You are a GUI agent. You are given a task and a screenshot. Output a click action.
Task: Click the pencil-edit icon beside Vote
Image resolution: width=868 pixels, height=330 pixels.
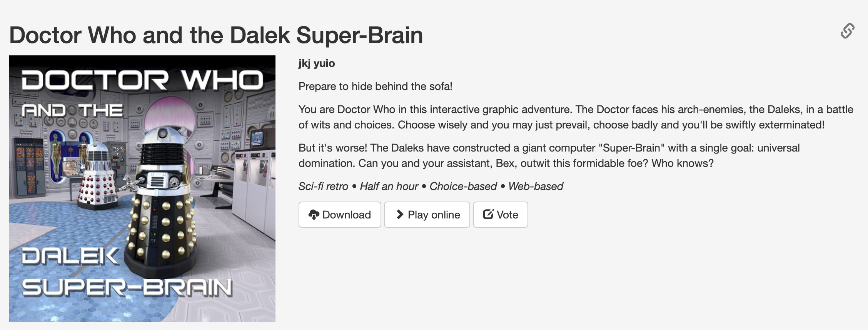pos(488,215)
